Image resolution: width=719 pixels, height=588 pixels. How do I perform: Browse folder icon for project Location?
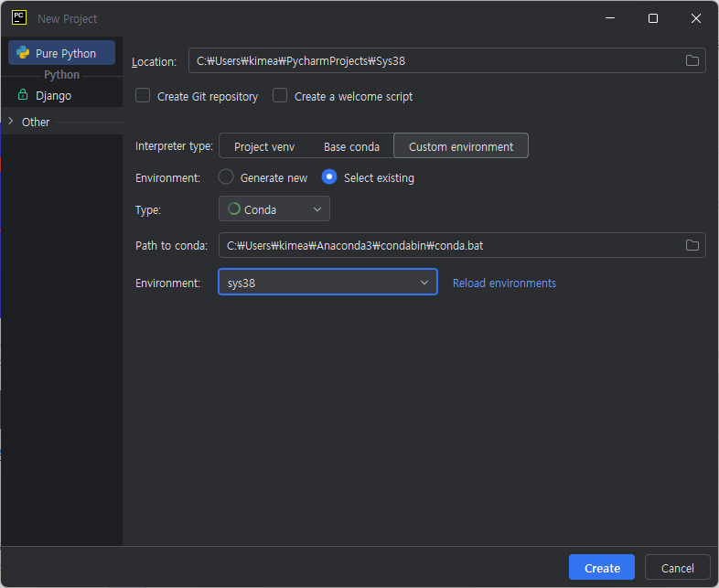[692, 60]
